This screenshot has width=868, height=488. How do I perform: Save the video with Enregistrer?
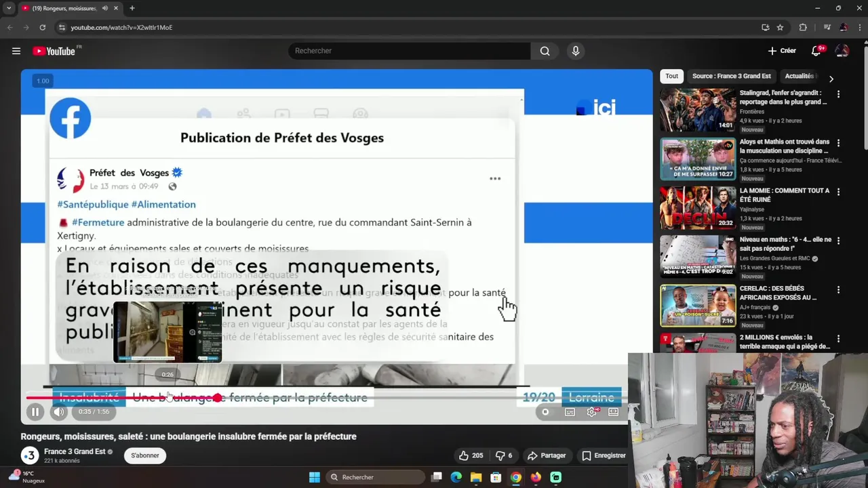[x=604, y=455]
